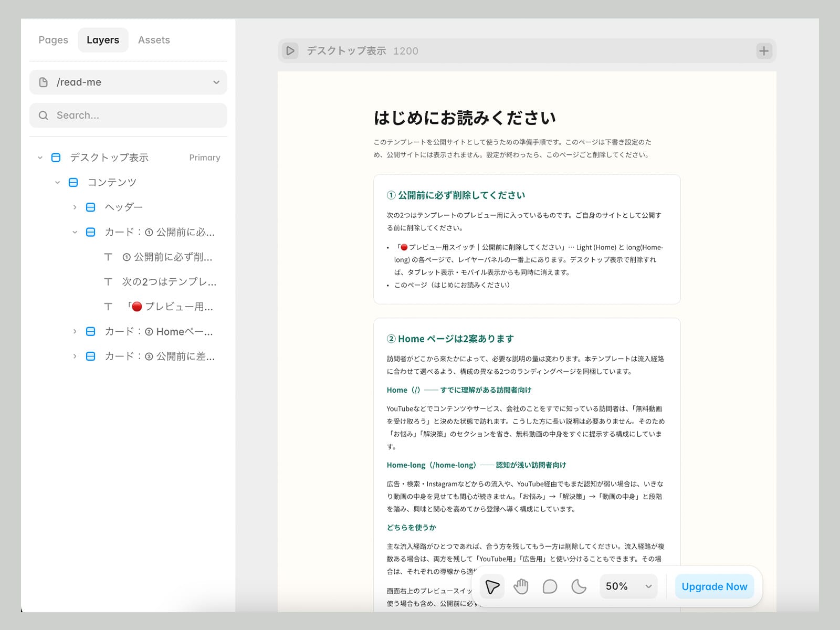Viewport: 840px width, 630px height.
Task: Open the 50% zoom dropdown
Action: pos(628,586)
